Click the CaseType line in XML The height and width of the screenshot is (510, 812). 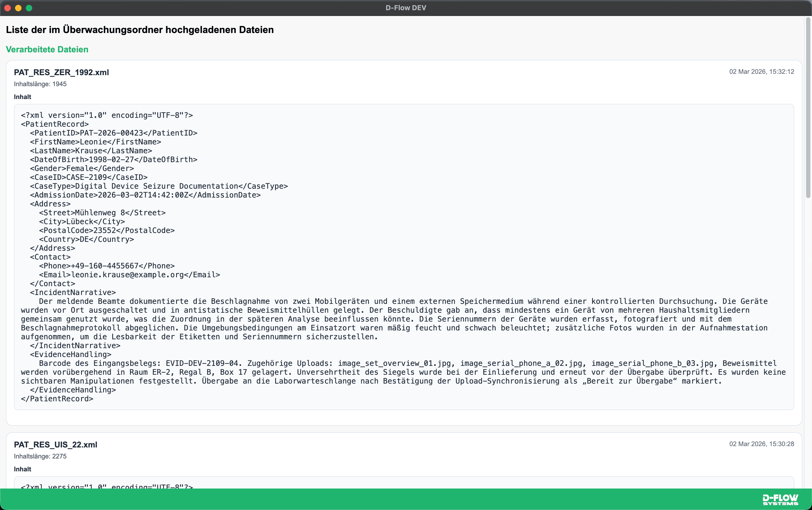click(159, 186)
